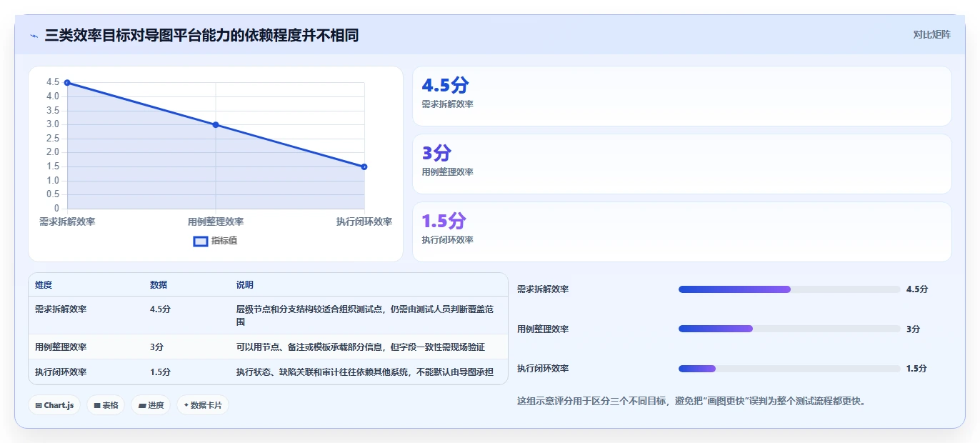
Task: Click the 用例整理效率 chart axis label
Action: click(216, 221)
